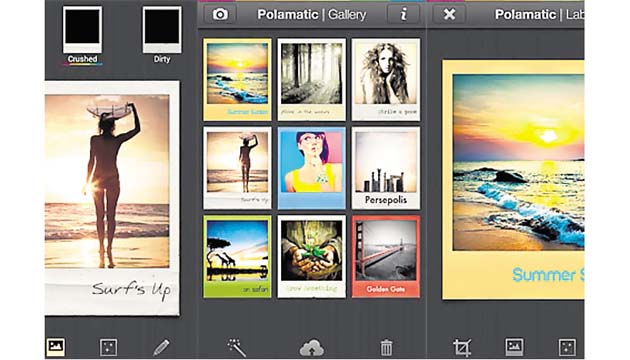Tap the sparkle effects icon on left screen
This screenshot has width=630, height=360.
coord(108,347)
